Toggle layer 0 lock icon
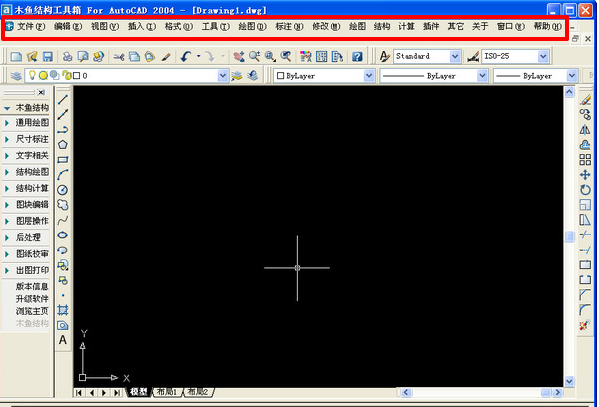599x407 pixels. [66, 75]
